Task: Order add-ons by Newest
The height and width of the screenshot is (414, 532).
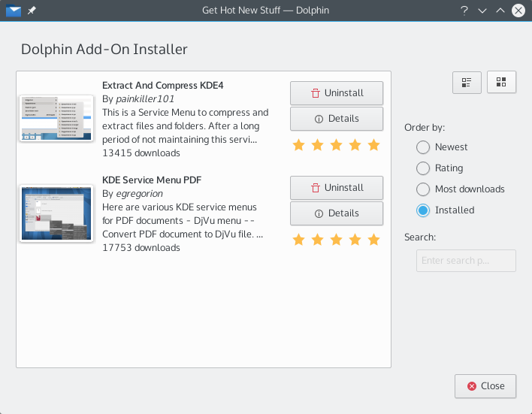Action: pos(442,147)
